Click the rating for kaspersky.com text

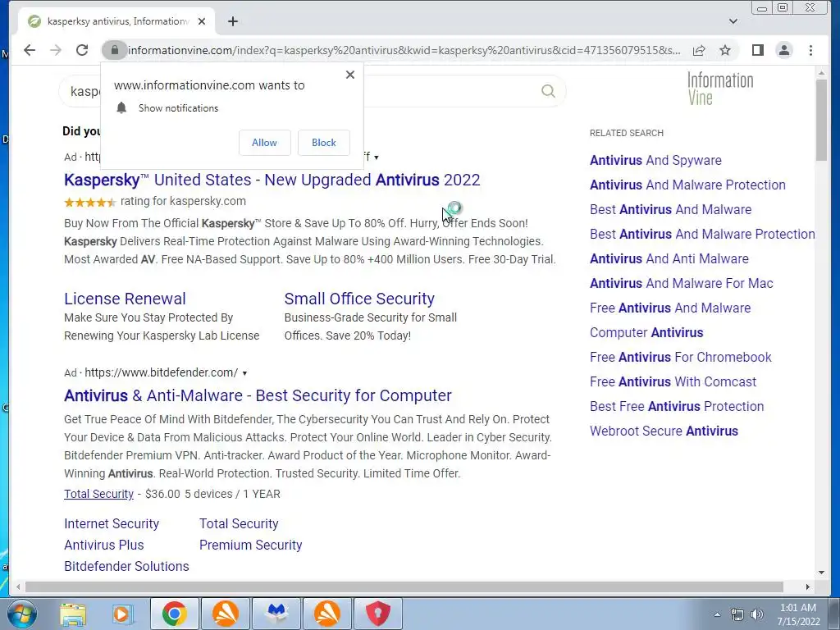click(x=183, y=202)
